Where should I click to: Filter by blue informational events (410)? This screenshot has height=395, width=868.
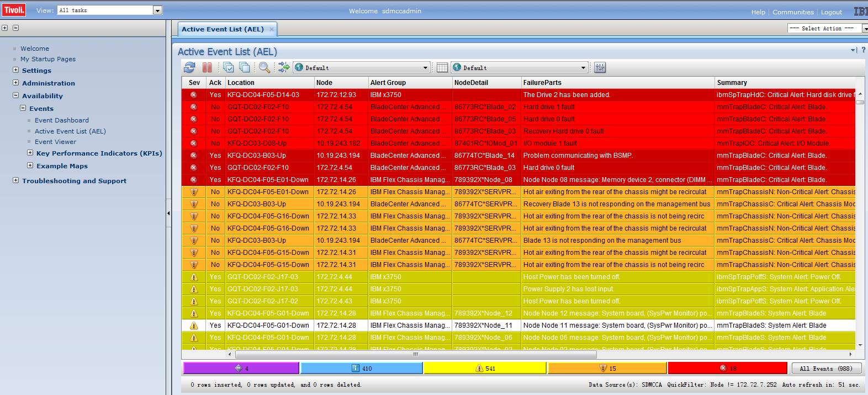pos(362,368)
